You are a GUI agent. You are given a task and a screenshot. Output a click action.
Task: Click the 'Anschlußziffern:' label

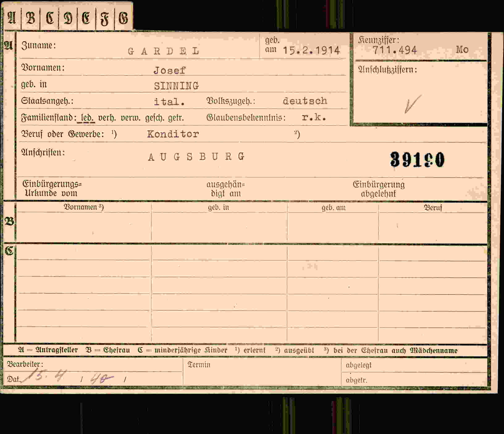click(388, 70)
